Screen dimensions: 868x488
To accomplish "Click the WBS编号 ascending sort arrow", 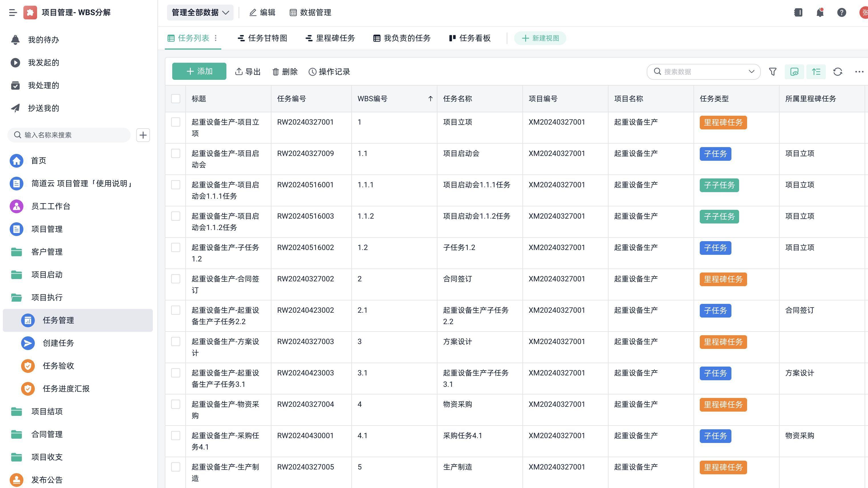I will [430, 98].
